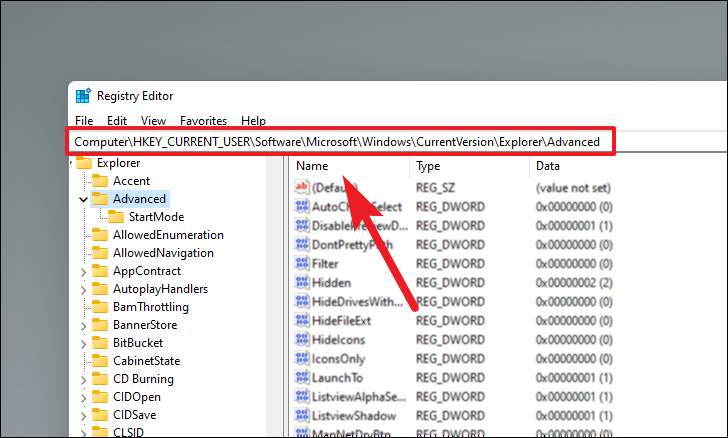Select the HideIcons DWORD icon
The height and width of the screenshot is (438, 728).
(302, 340)
